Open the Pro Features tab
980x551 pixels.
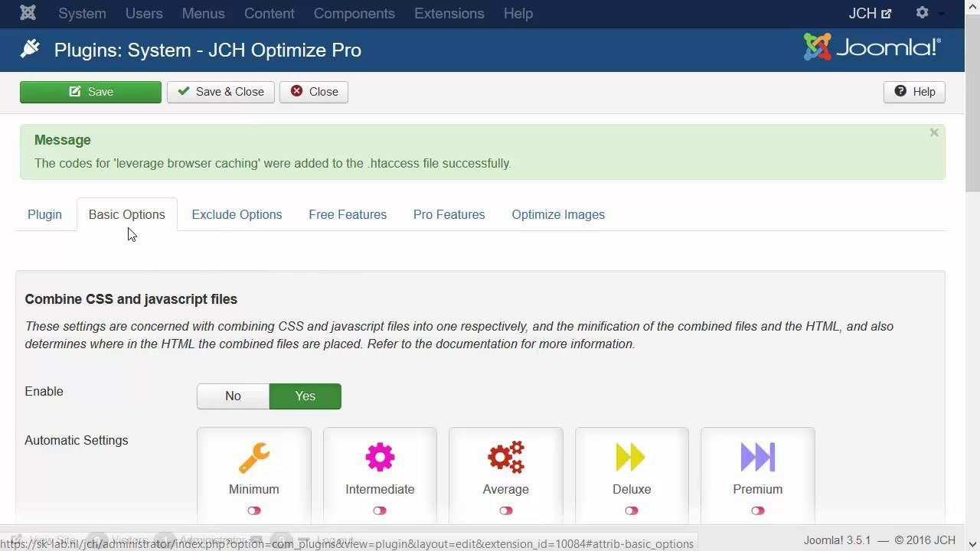[x=449, y=214]
